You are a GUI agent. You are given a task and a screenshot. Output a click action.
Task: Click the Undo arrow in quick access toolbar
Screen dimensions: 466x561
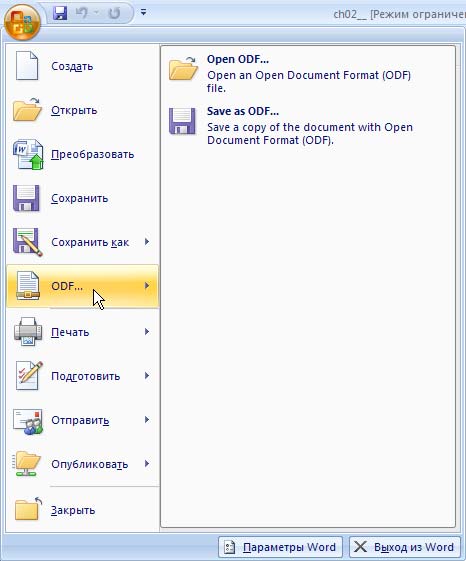pos(81,13)
